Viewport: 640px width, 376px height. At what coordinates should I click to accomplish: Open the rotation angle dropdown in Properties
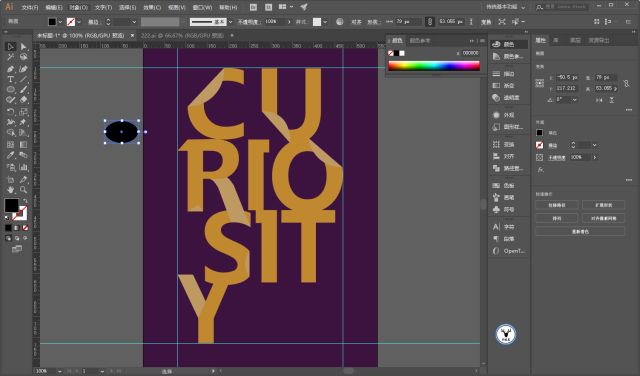coord(575,100)
